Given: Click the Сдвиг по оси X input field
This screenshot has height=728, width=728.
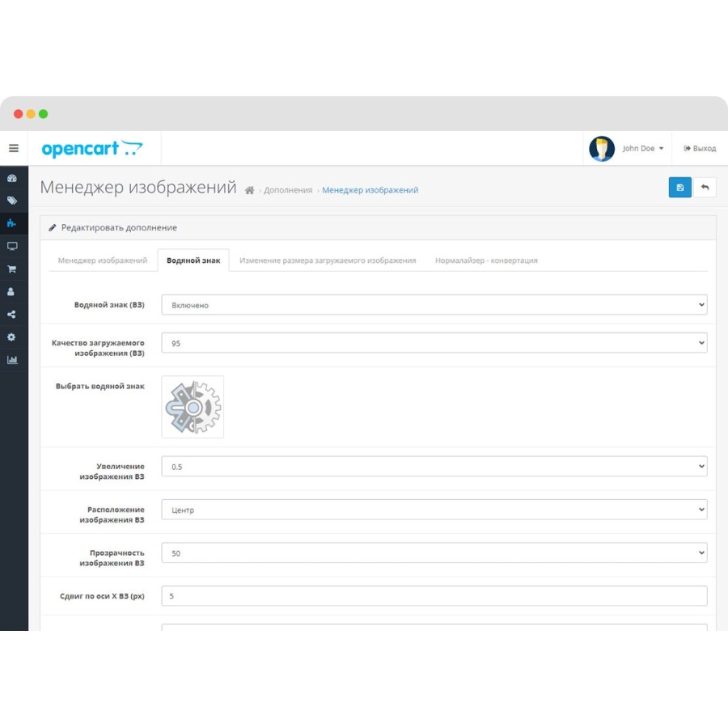Looking at the screenshot, I should pyautogui.click(x=434, y=596).
